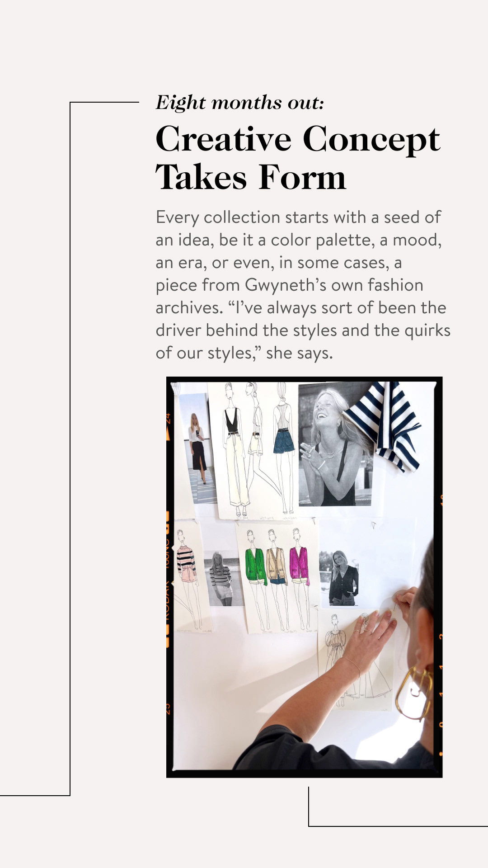Click the words 'Gwyneth's own fashion'
The image size is (488, 868).
[x=334, y=285]
